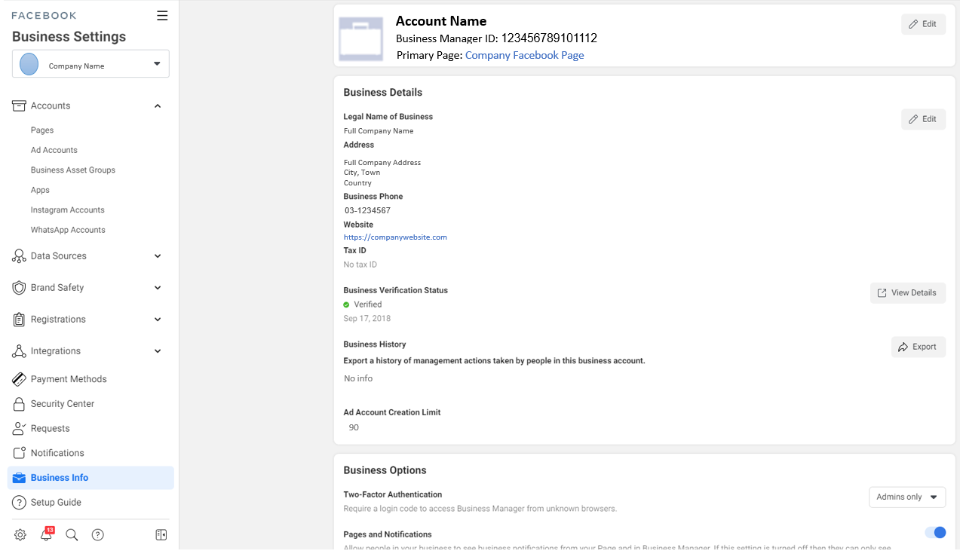
Task: Click the Brand Safety shield icon
Action: (19, 288)
